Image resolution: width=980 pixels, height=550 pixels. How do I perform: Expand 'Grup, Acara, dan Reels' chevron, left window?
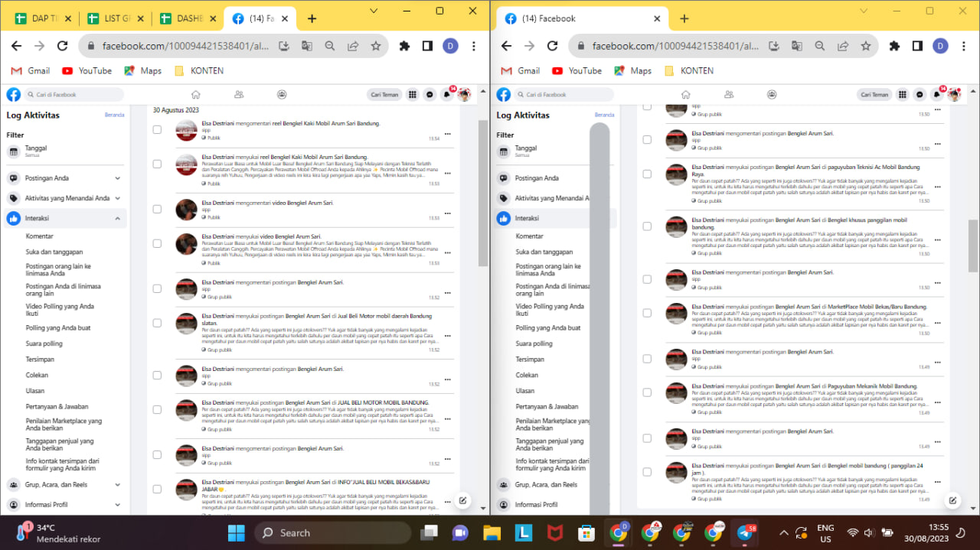[118, 484]
